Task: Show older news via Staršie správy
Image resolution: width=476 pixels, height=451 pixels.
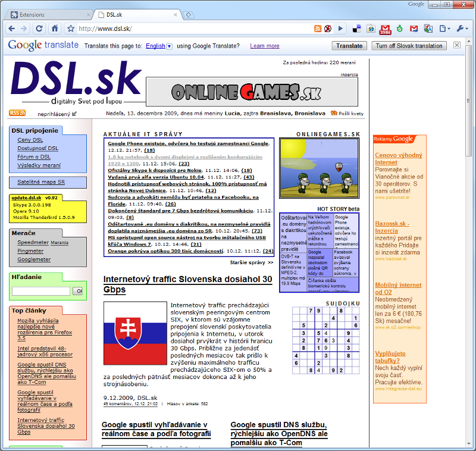Action: click(x=251, y=262)
